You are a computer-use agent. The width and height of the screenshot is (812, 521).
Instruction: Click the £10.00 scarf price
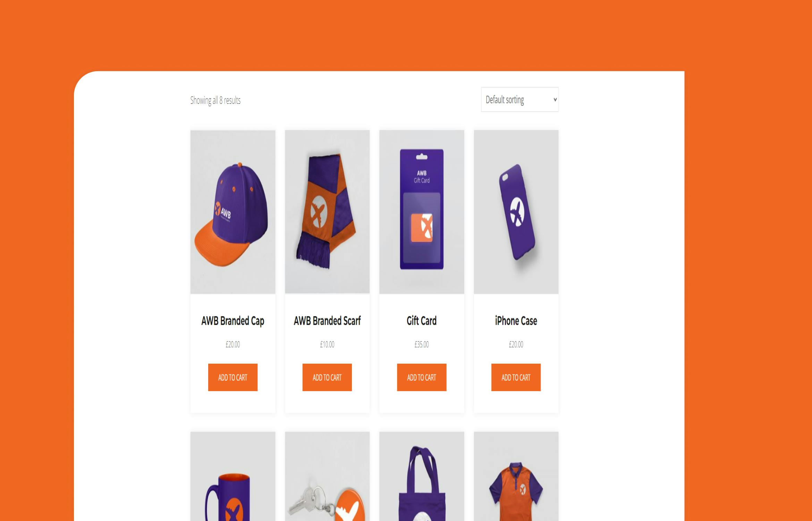[327, 344]
